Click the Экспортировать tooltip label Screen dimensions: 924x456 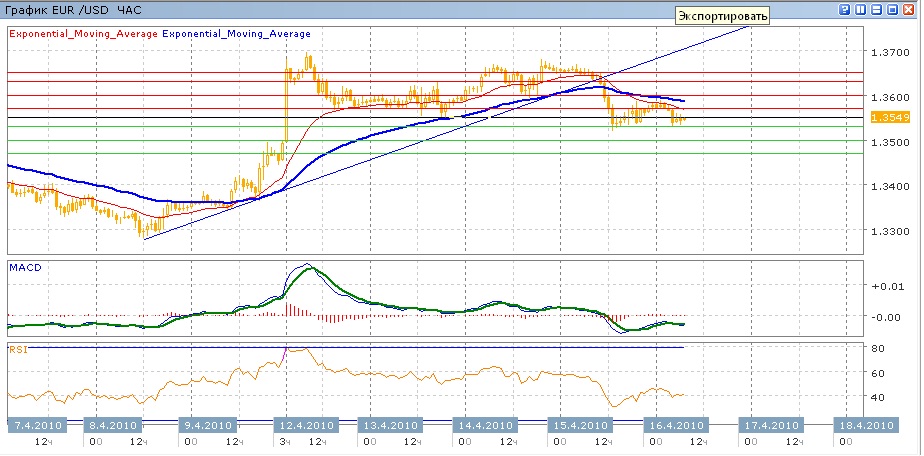coord(722,15)
